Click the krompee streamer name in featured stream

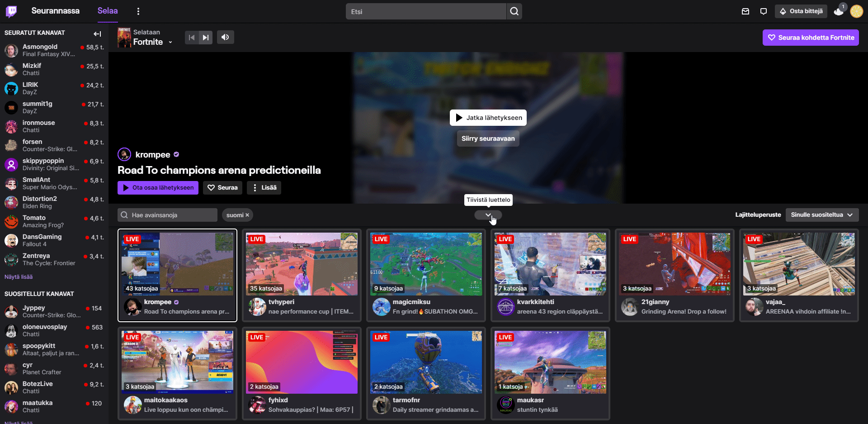tap(153, 154)
